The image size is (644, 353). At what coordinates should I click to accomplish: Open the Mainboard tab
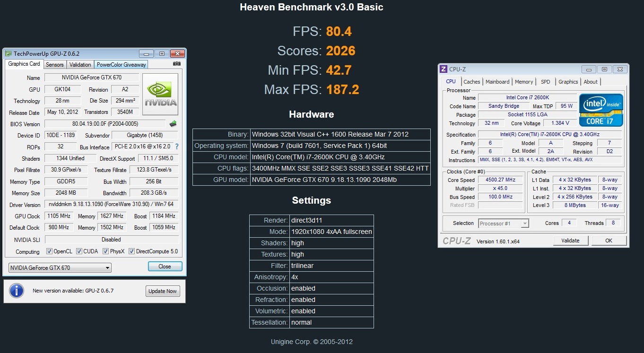pyautogui.click(x=497, y=82)
